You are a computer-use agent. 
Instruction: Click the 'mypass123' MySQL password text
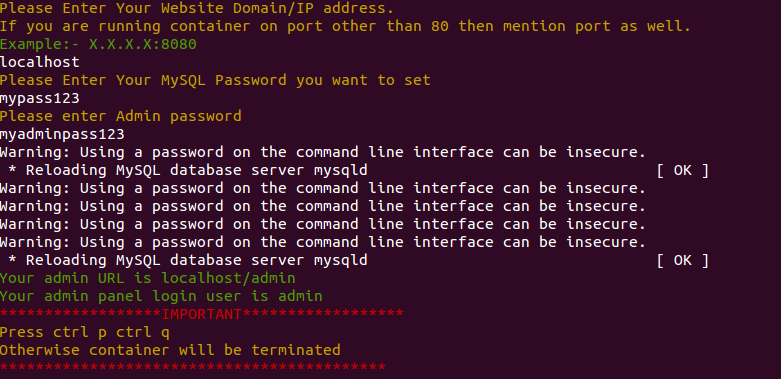pos(40,99)
